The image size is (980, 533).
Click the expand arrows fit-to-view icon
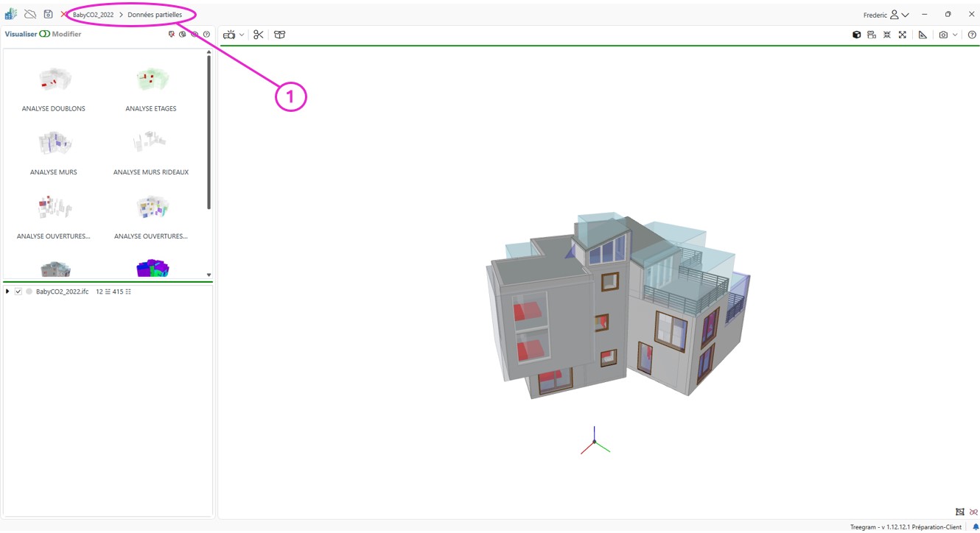coord(902,35)
